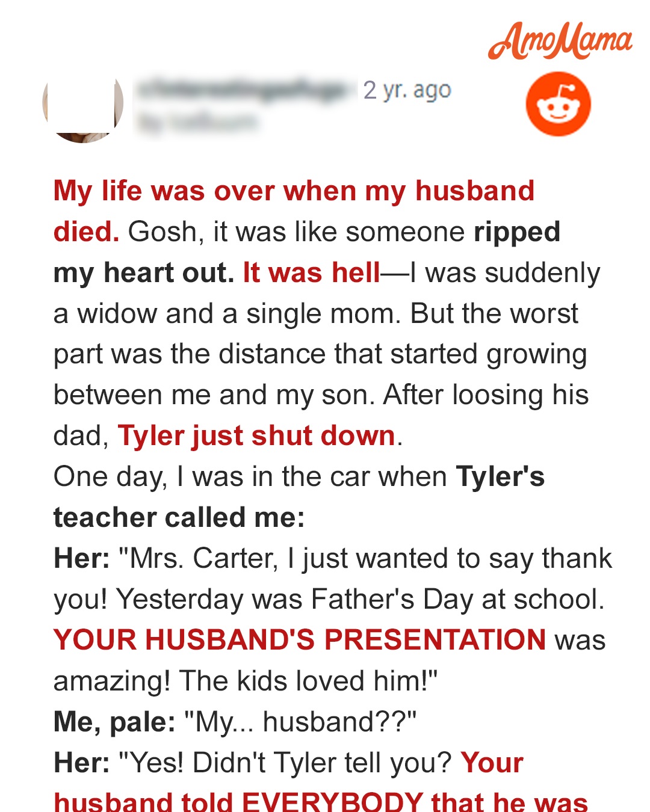
Task: Click the quoted text "My... husband??"
Action: tap(300, 722)
